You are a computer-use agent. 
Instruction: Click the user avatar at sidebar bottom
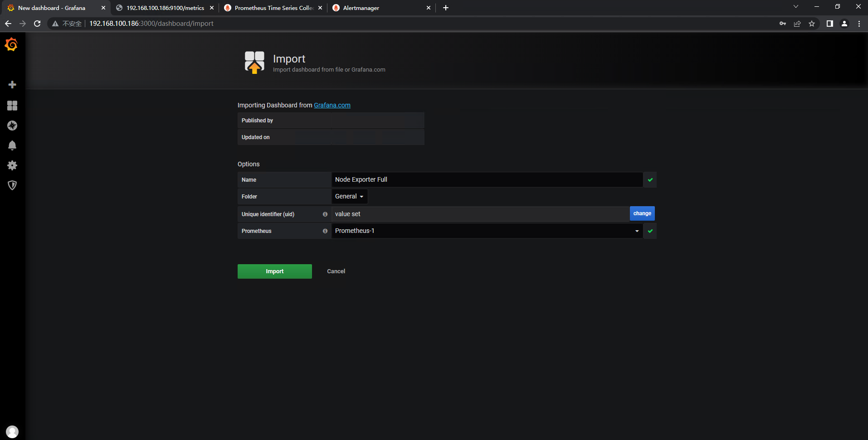[12, 432]
